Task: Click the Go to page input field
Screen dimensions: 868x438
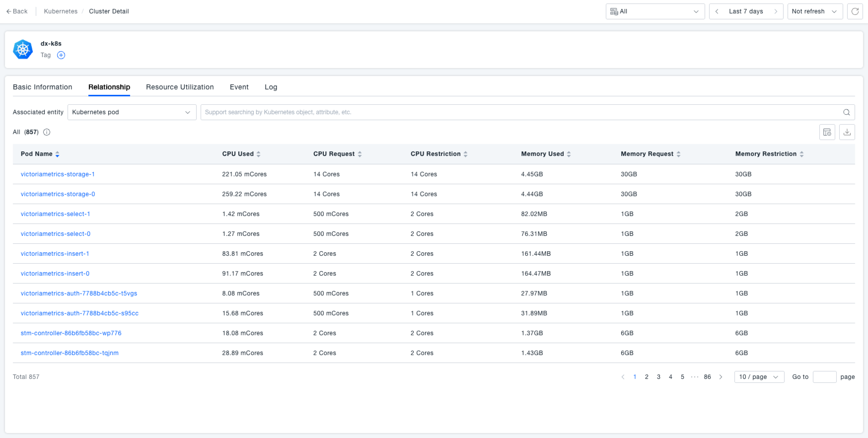Action: click(x=824, y=377)
